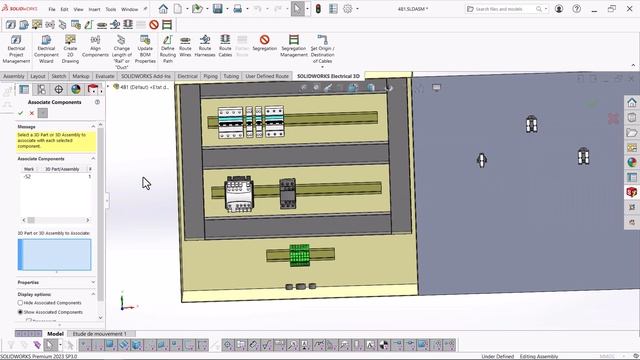Open the FeatureManager design tree tab

pos(24,89)
